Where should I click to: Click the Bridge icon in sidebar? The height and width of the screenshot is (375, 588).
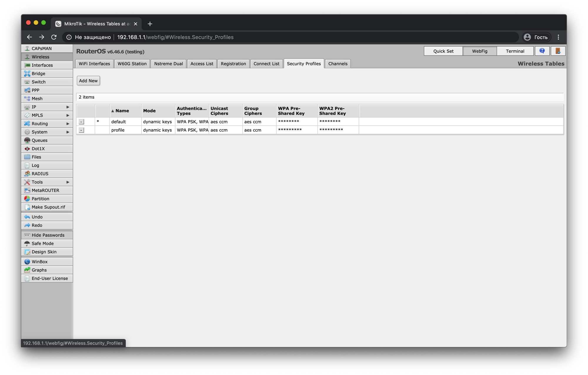tap(27, 74)
